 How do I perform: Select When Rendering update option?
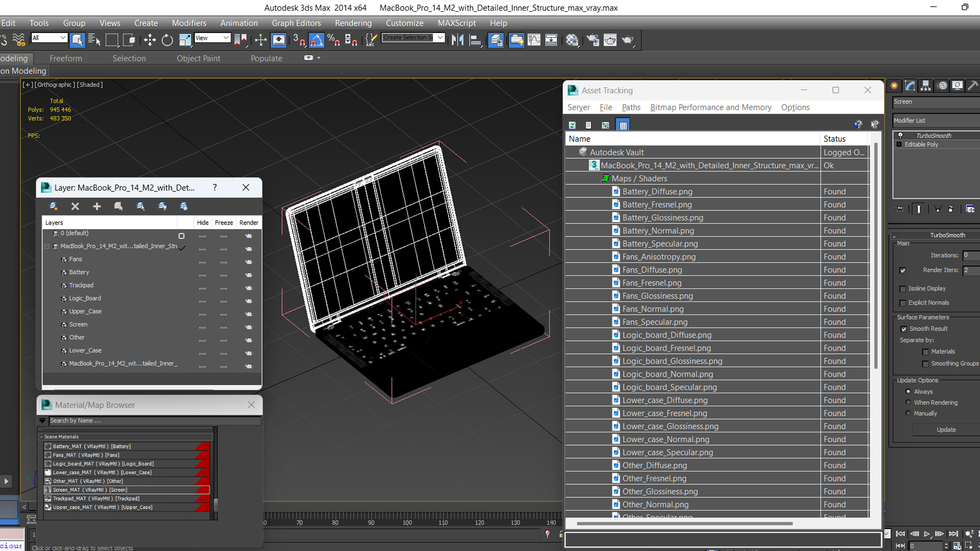pos(908,402)
